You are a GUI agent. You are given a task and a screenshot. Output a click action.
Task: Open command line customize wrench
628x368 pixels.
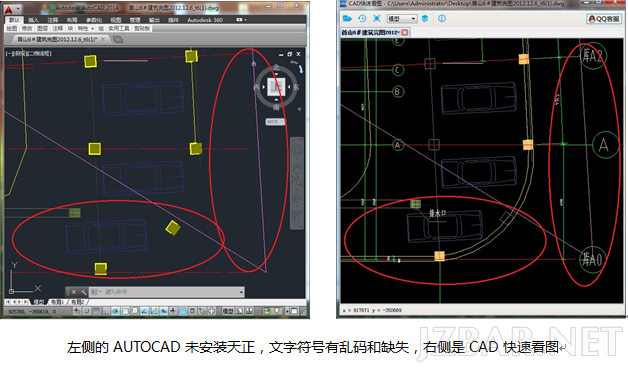click(83, 292)
